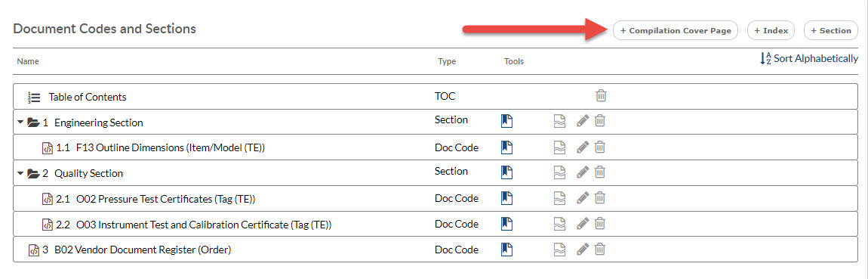Add a Compilation Cover Page
The width and height of the screenshot is (868, 279).
click(x=676, y=30)
